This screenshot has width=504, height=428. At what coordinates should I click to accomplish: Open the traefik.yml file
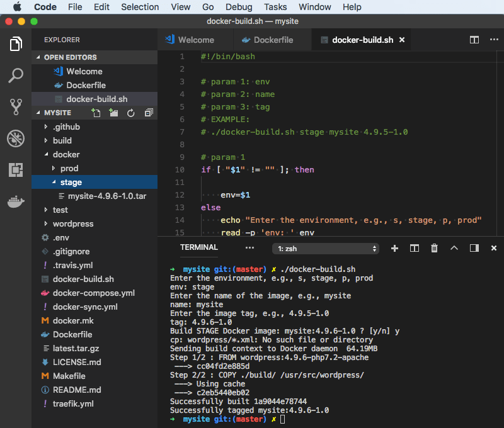[94, 403]
